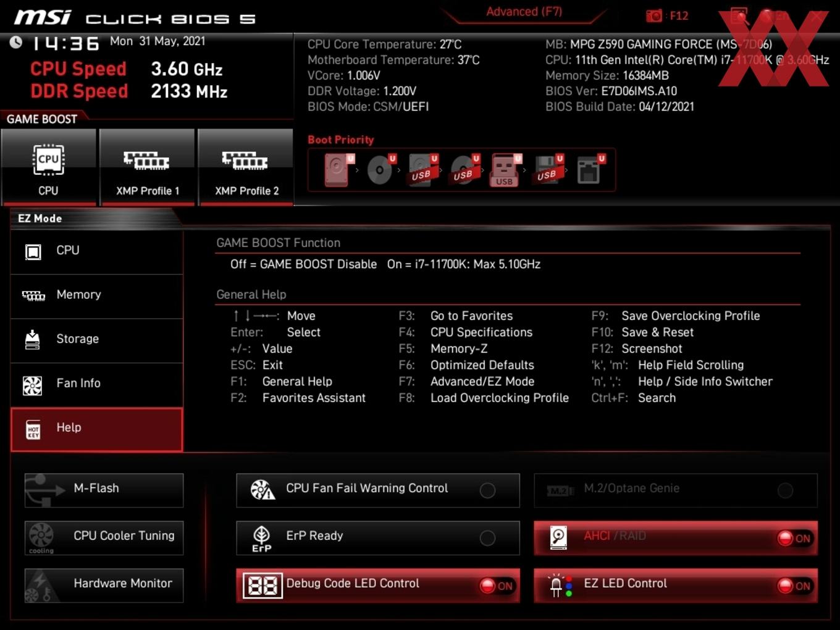The width and height of the screenshot is (840, 630).
Task: Click the Motherboard Temperature: 37°C reading
Action: click(393, 60)
